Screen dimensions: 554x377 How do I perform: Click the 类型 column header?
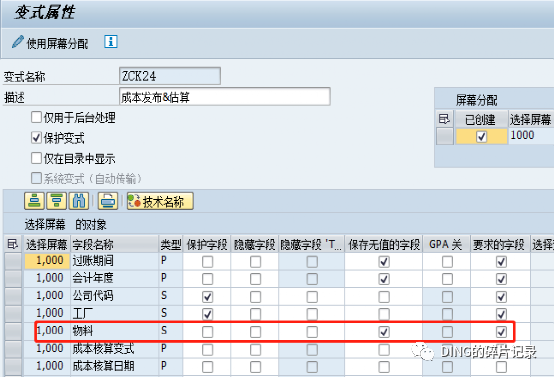point(171,244)
